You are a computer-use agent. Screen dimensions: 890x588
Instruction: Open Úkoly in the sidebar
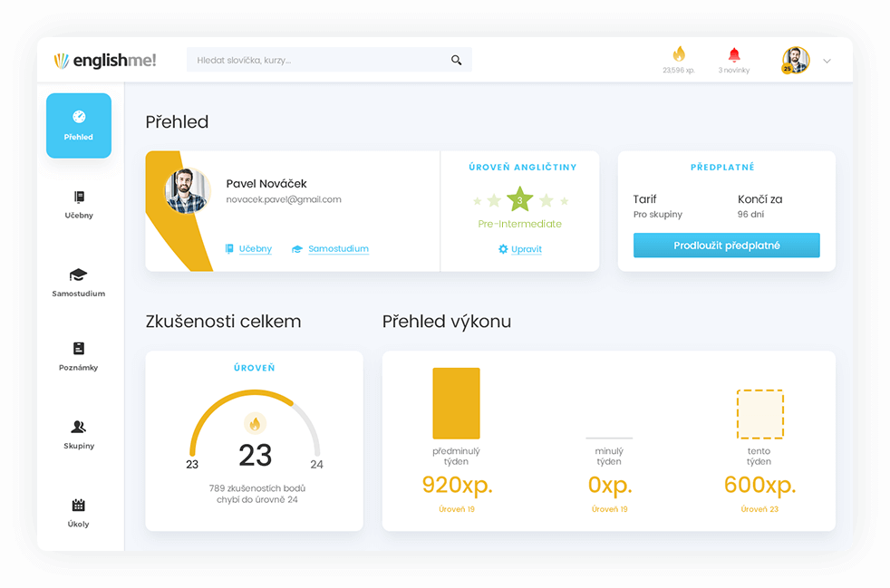tap(79, 512)
